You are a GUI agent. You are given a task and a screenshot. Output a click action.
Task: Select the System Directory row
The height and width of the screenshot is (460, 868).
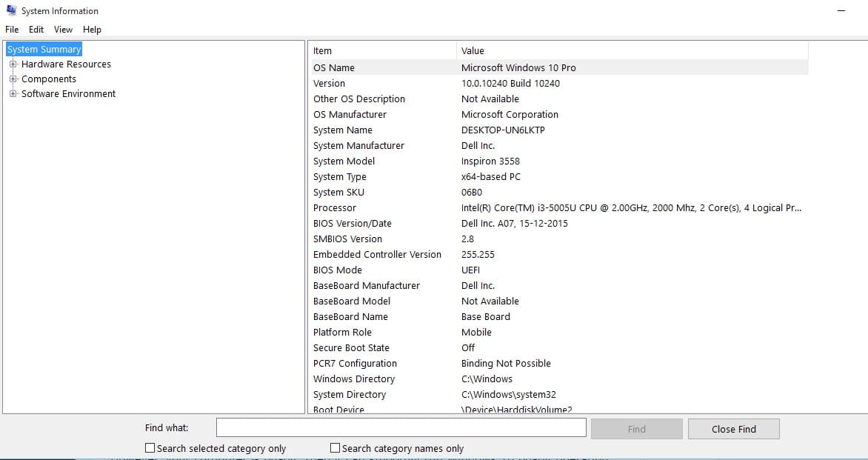pyautogui.click(x=559, y=393)
